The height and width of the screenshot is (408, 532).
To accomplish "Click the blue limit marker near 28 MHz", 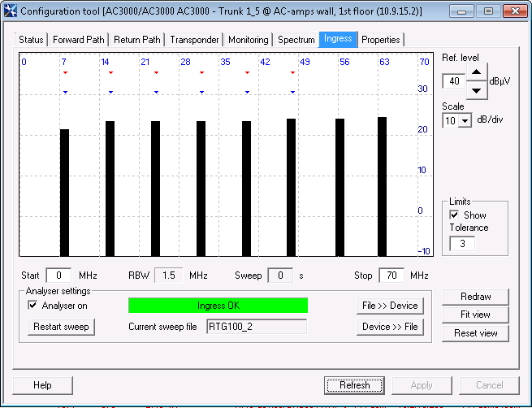I will [201, 92].
